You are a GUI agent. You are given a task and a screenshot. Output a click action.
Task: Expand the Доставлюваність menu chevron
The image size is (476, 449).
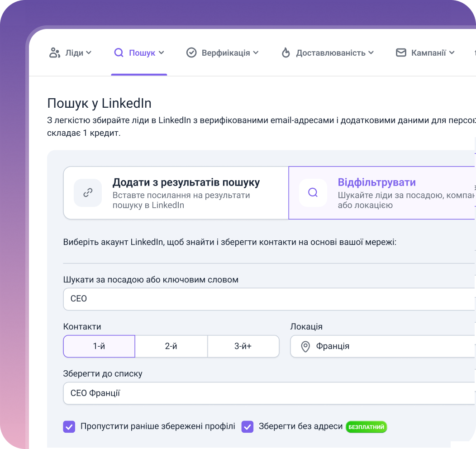371,53
